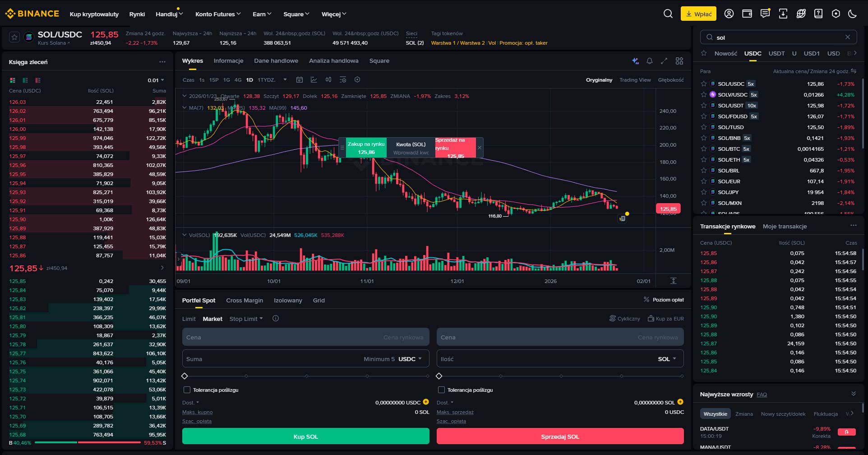The height and width of the screenshot is (455, 868).
Task: Enable Tolerancja poślizgu for buying
Action: pos(186,390)
